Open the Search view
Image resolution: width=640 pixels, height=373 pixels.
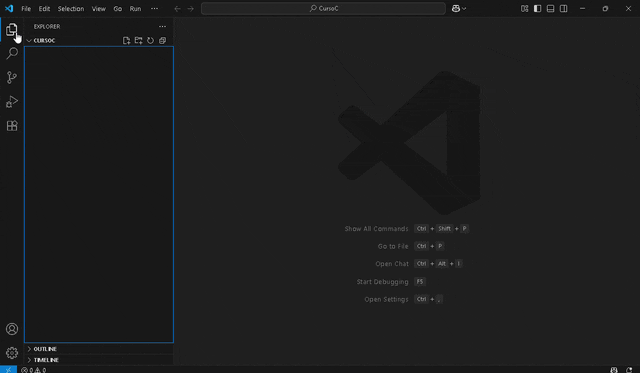12,53
